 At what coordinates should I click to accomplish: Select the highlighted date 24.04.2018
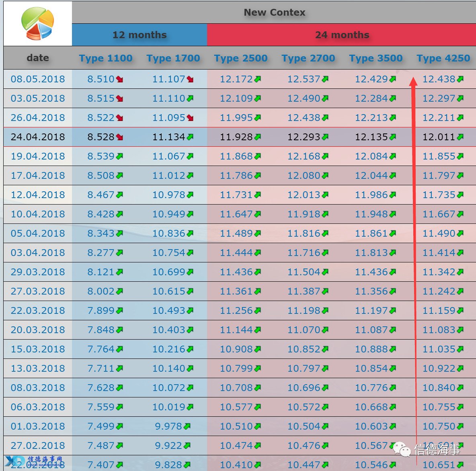click(x=38, y=137)
